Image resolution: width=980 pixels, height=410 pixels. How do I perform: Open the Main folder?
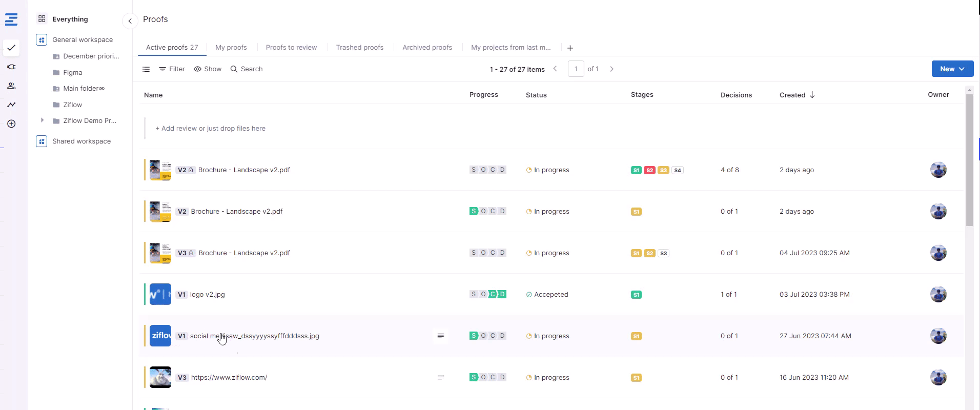tap(78, 88)
